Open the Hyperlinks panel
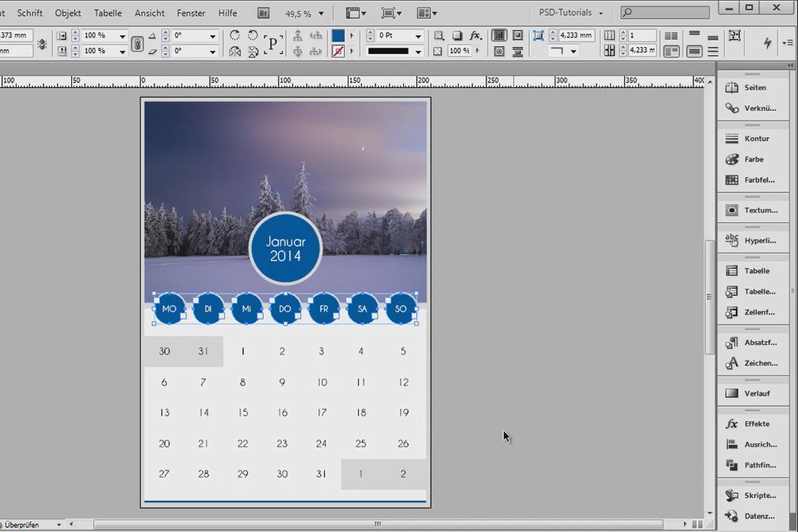This screenshot has width=798, height=532. point(751,241)
